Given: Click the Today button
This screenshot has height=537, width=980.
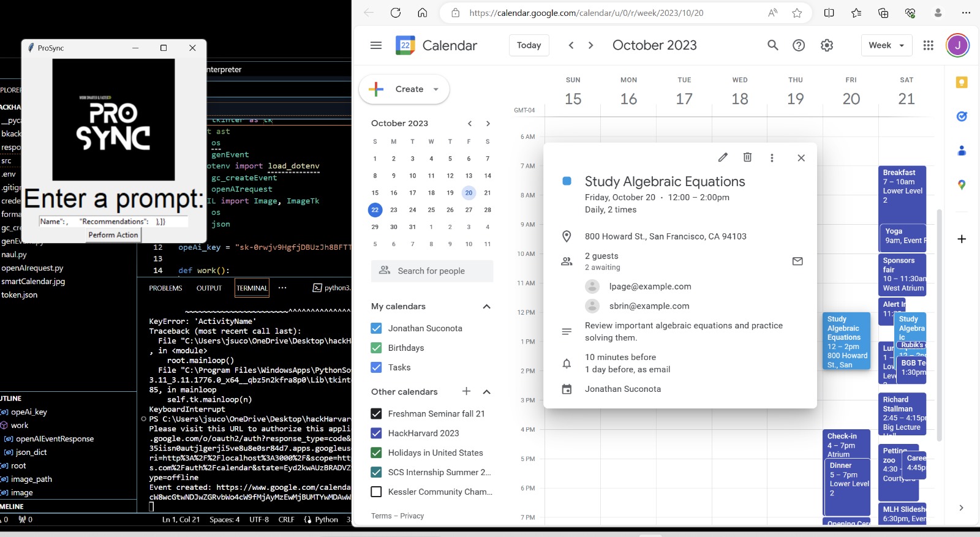Looking at the screenshot, I should [x=529, y=45].
